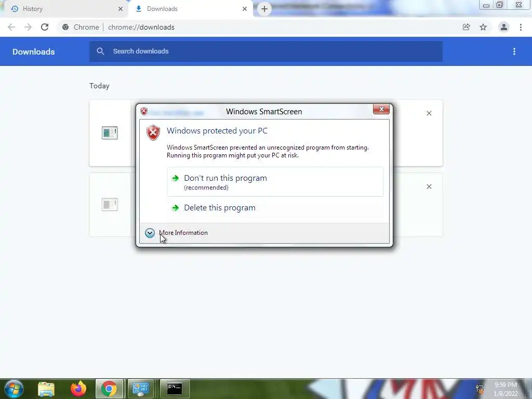Go back to previous page

coord(11,27)
